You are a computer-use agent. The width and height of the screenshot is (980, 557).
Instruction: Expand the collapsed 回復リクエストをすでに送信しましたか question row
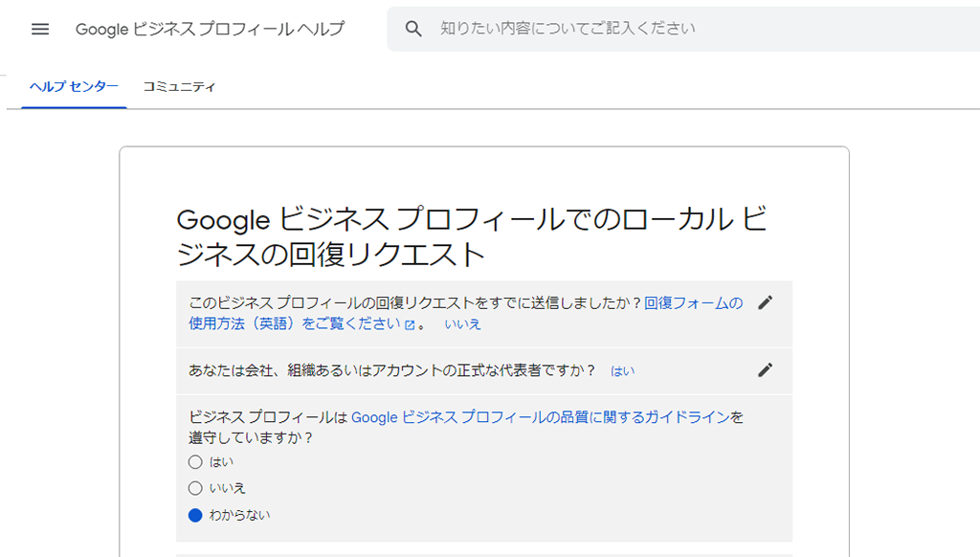[x=483, y=314]
